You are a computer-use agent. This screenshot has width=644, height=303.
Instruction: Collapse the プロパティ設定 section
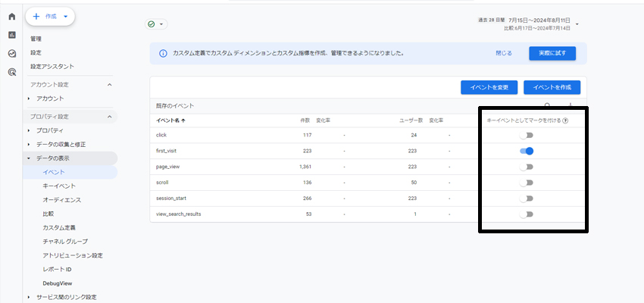point(109,117)
